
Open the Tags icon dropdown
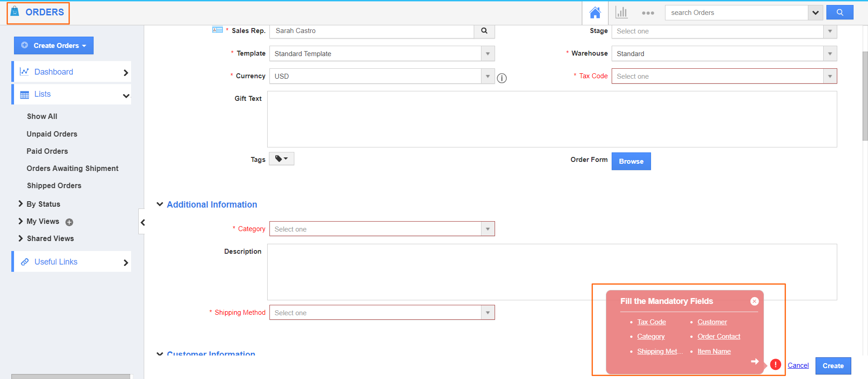click(x=281, y=159)
